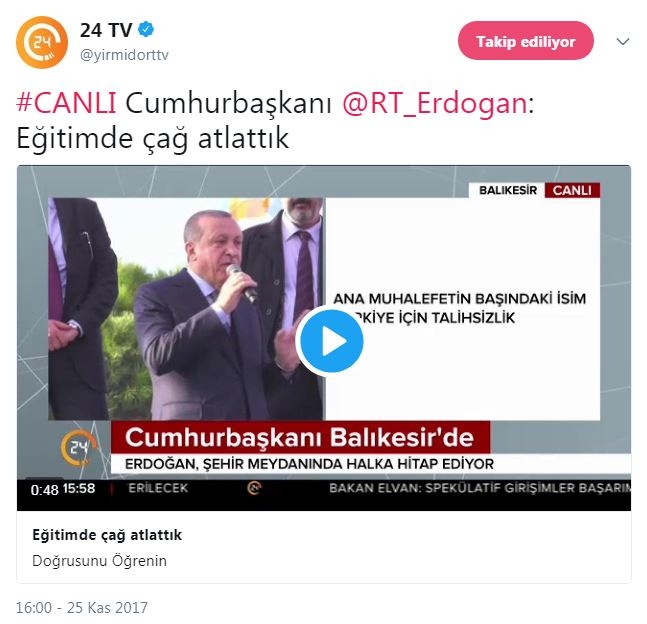Click the speaker's video frame thumbnail

(185, 309)
